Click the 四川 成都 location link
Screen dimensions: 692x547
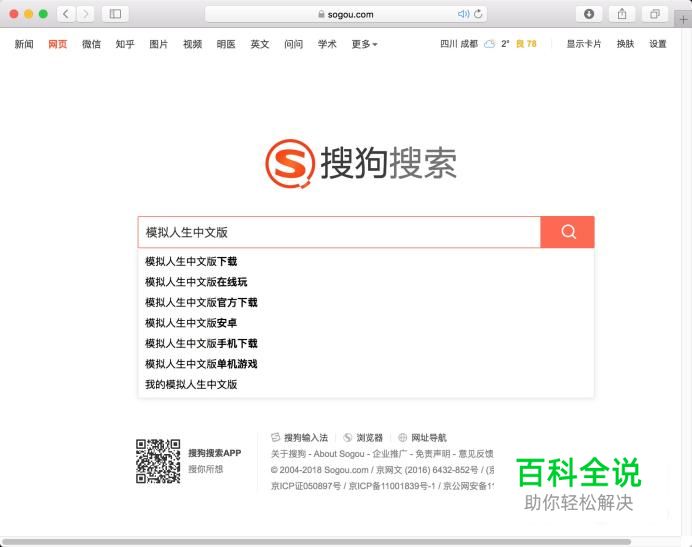[x=459, y=44]
